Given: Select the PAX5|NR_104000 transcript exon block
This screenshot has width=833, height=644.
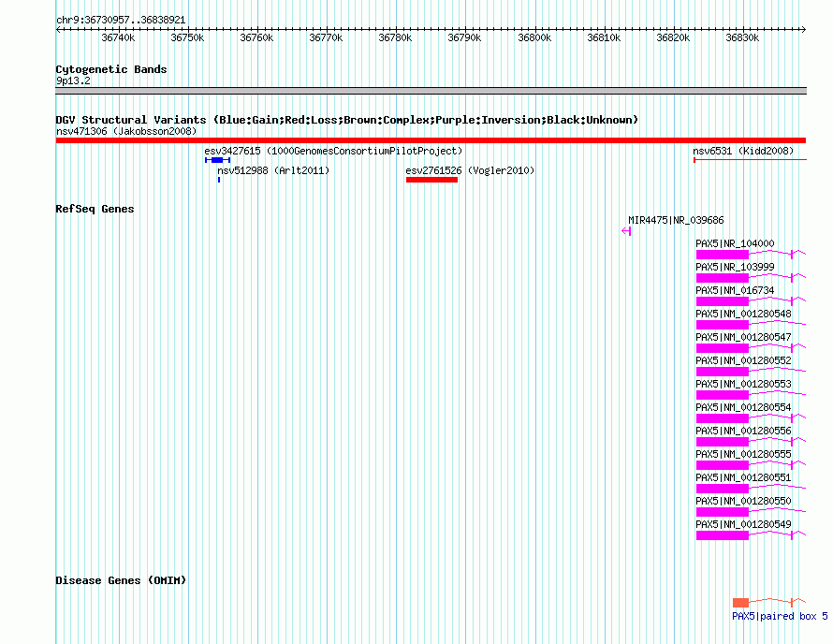Looking at the screenshot, I should coord(722,255).
